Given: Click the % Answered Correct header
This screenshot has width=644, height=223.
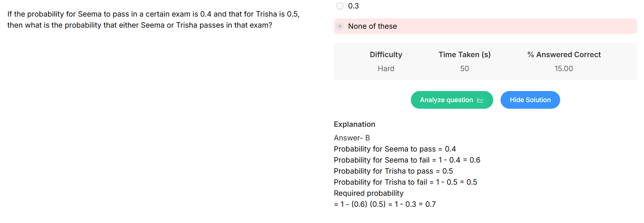Looking at the screenshot, I should [564, 55].
